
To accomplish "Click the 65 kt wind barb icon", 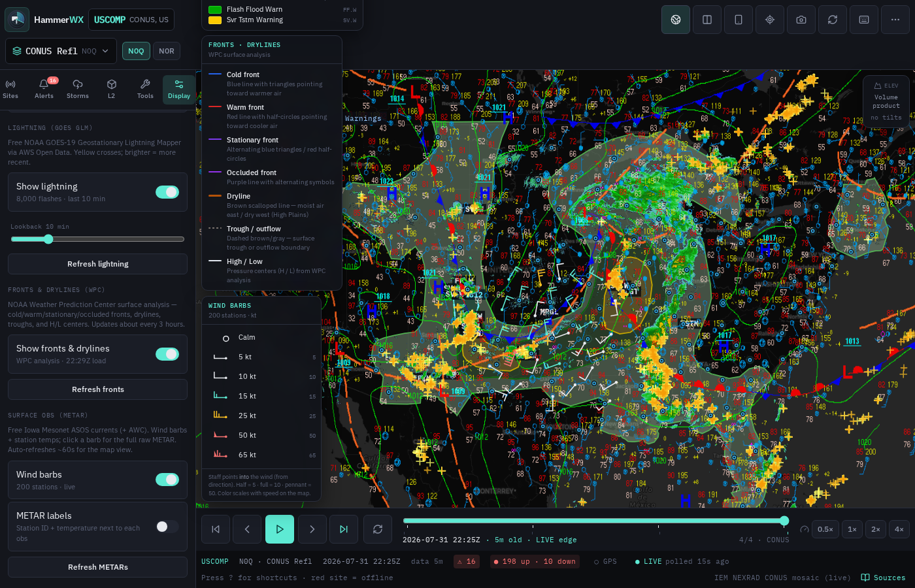I will coord(220,455).
